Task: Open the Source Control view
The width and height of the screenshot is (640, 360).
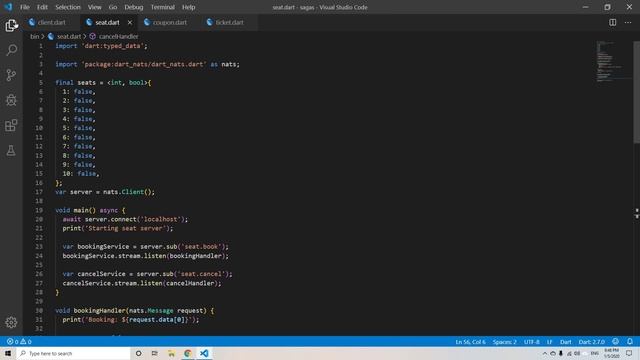Action: point(11,75)
